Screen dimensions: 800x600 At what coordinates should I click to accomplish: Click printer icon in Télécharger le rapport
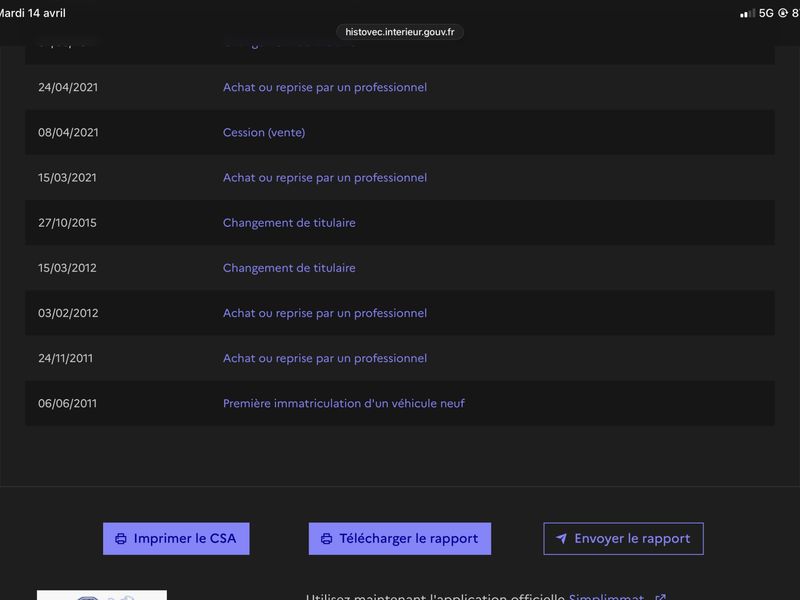(327, 539)
